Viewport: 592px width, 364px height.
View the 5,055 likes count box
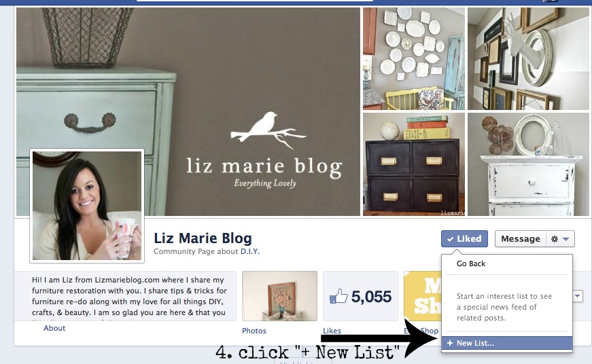click(x=360, y=296)
